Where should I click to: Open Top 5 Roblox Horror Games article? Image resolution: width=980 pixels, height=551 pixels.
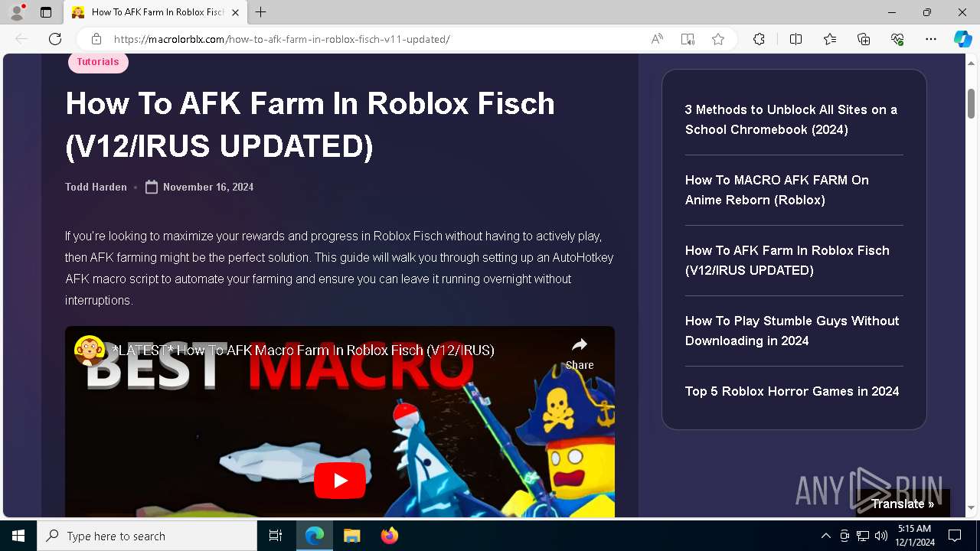(x=792, y=391)
